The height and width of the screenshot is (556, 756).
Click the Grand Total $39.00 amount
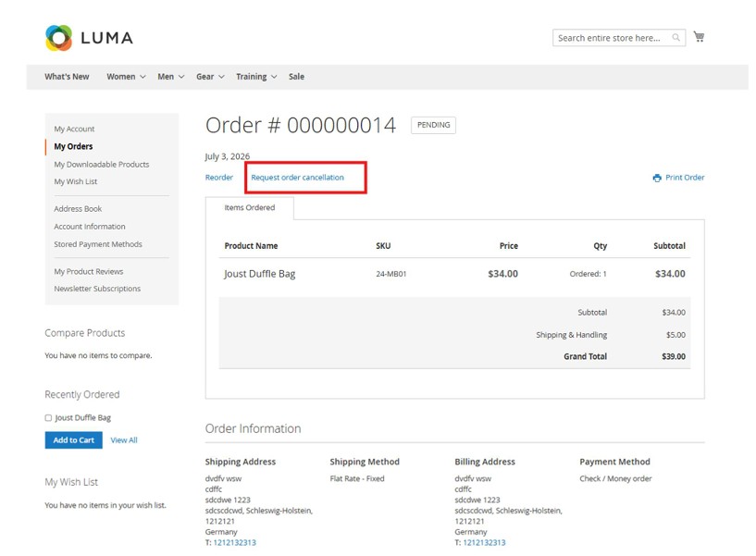pos(674,357)
